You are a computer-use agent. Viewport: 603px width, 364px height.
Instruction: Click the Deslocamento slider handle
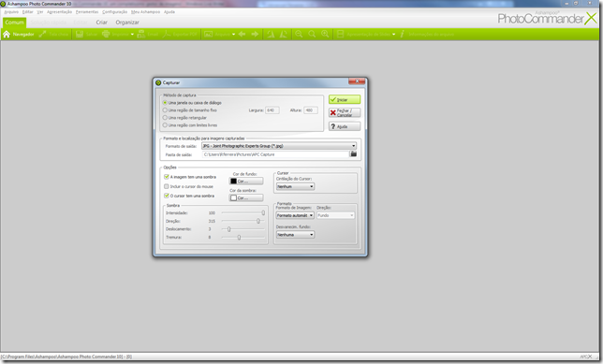[x=228, y=229]
